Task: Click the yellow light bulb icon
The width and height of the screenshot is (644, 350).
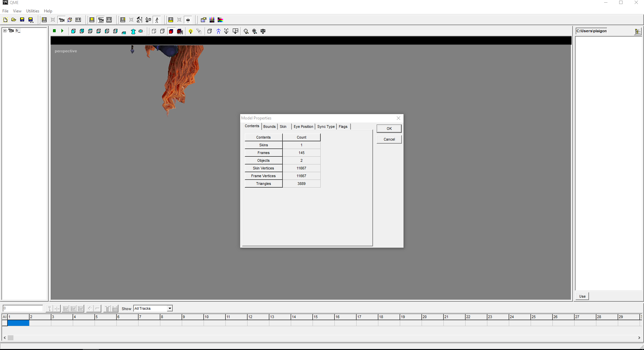Action: (191, 31)
